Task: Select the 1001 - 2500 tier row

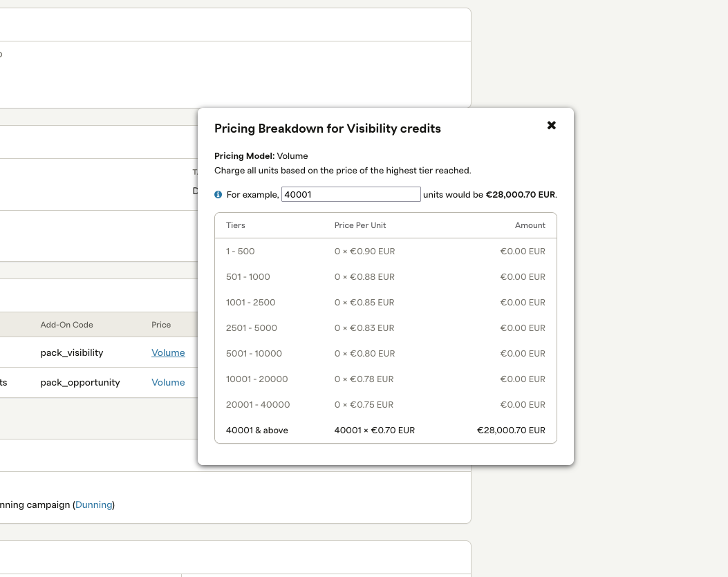Action: (385, 302)
